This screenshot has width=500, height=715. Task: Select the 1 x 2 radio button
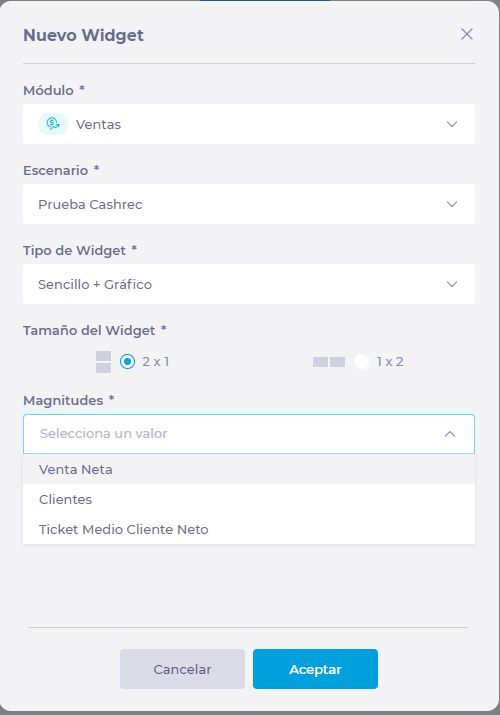361,362
